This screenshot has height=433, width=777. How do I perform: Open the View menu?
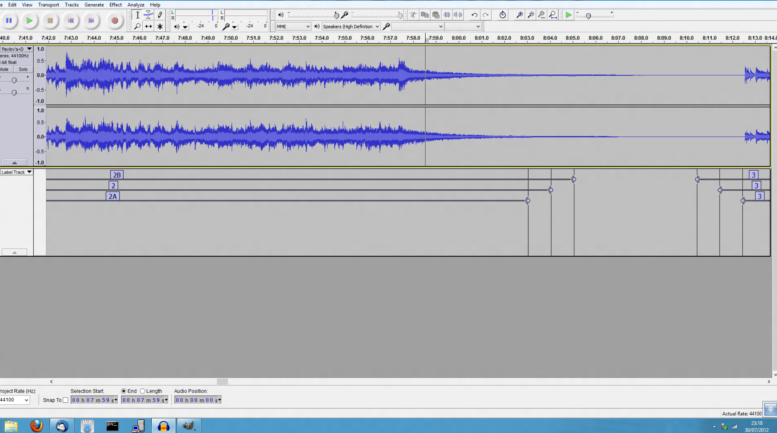(27, 4)
